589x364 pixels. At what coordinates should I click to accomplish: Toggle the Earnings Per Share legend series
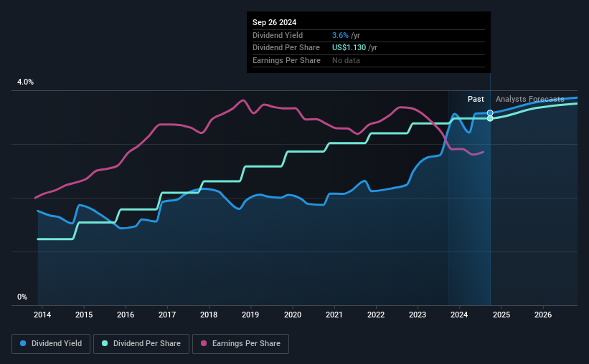(241, 344)
